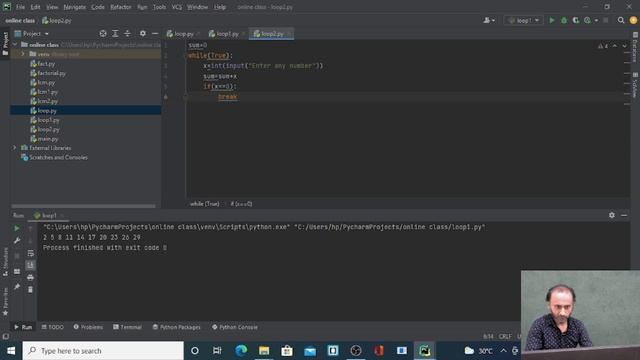Screen dimensions: 640x360
Task: Clear all Run console output
Action: tap(31, 290)
